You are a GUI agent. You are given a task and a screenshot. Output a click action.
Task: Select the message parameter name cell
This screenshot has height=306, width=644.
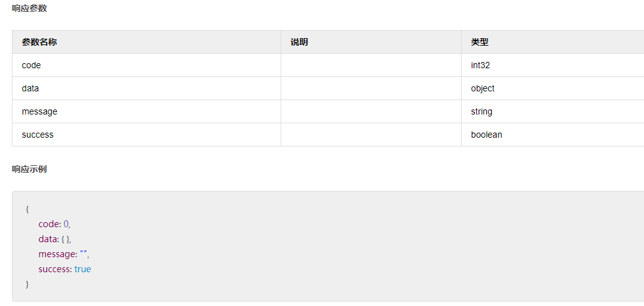(x=39, y=111)
